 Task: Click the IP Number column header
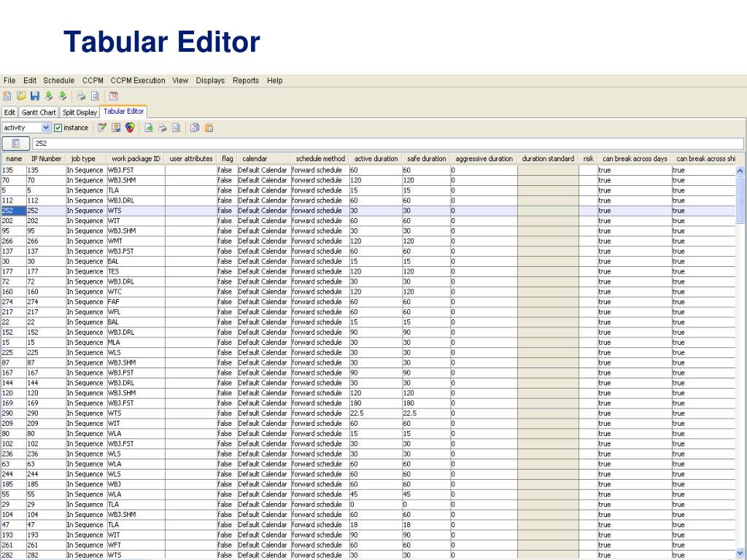point(46,158)
